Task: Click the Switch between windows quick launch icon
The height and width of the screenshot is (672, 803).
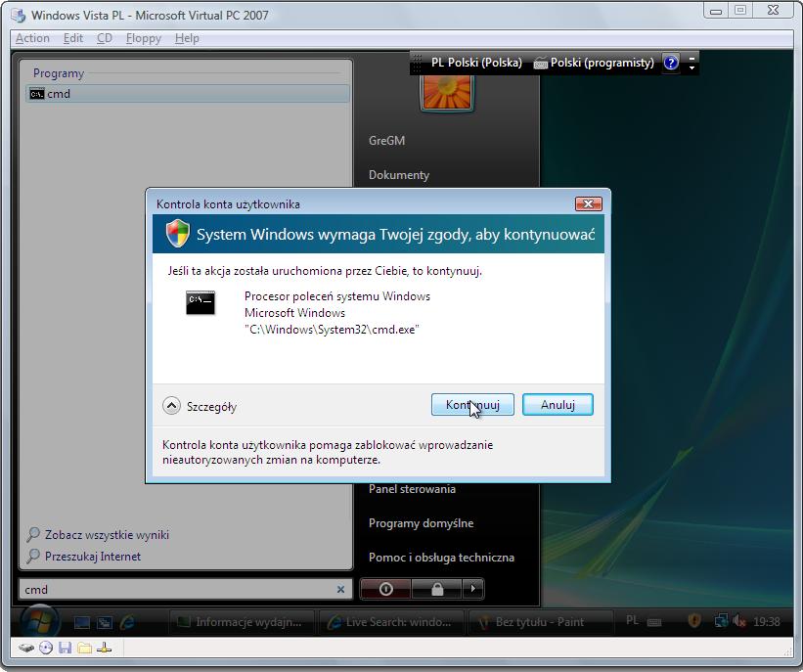Action: [105, 622]
